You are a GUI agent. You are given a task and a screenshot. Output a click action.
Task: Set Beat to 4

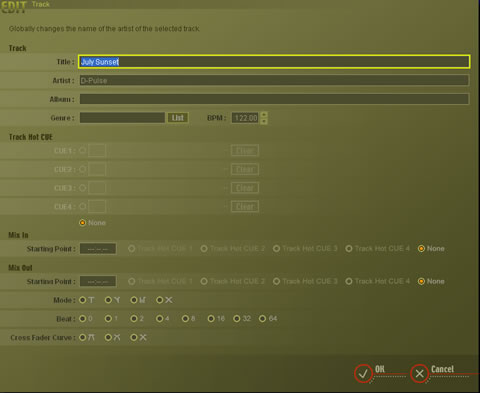(x=160, y=319)
